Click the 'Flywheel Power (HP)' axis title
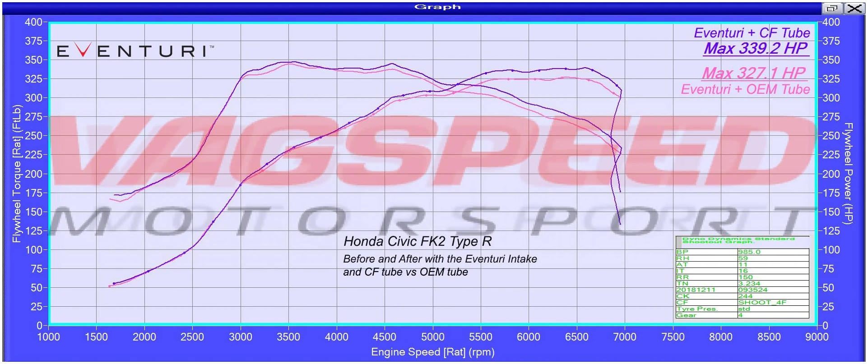Image resolution: width=868 pixels, height=364 pixels. click(x=849, y=173)
